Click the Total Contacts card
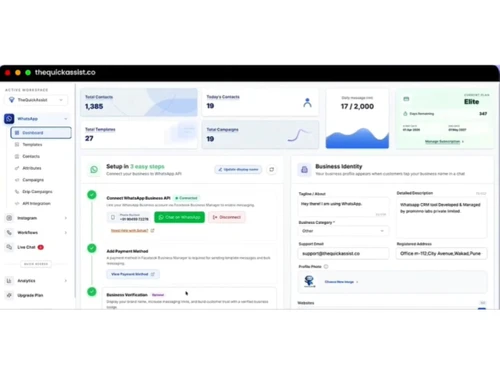This screenshot has width=500, height=375. tap(139, 102)
